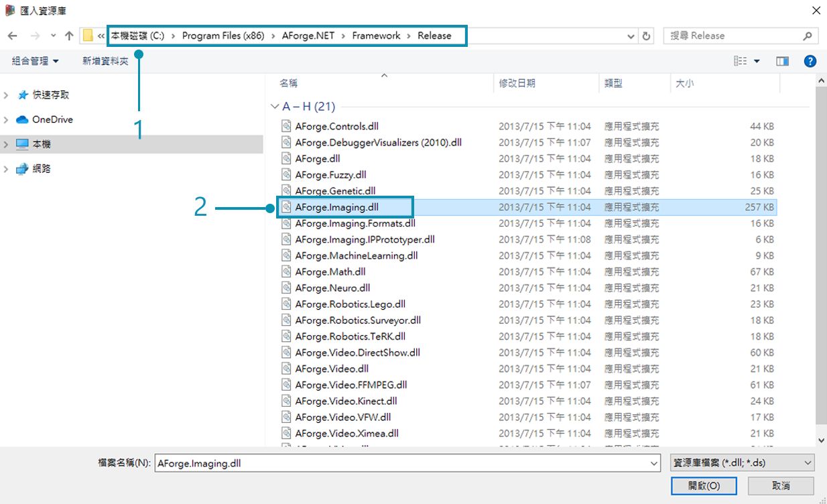Viewport: 827px width, 504px height.
Task: Expand the OneDrive tree node
Action: (6, 119)
